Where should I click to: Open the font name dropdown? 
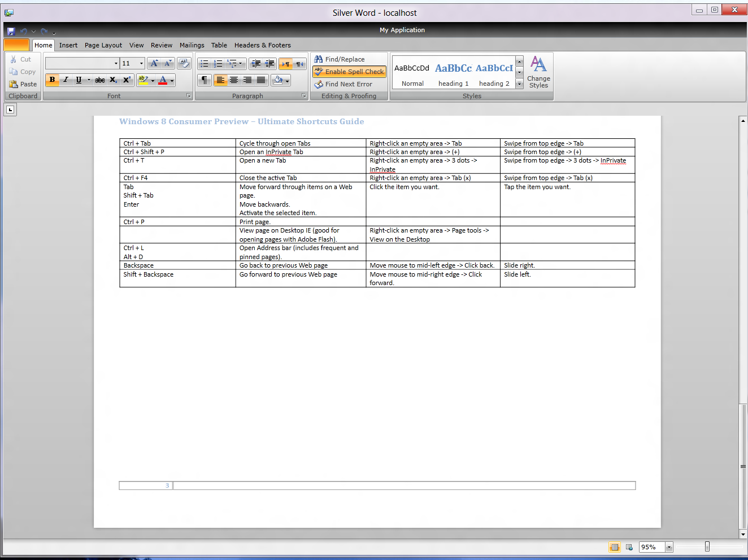(116, 63)
